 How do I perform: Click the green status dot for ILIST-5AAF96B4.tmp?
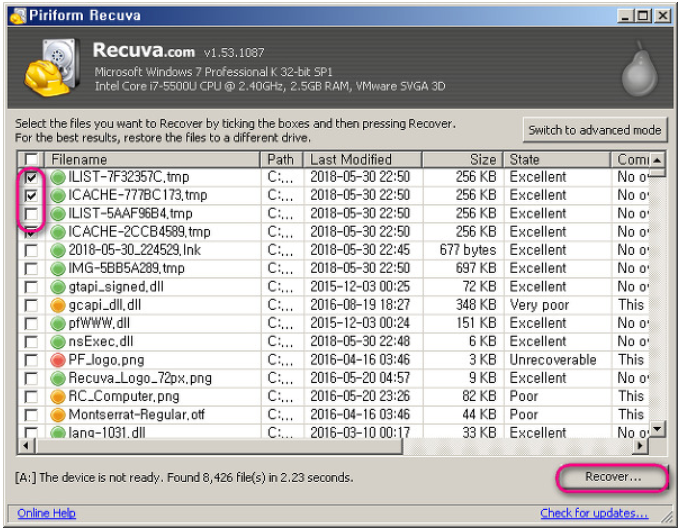click(x=57, y=214)
